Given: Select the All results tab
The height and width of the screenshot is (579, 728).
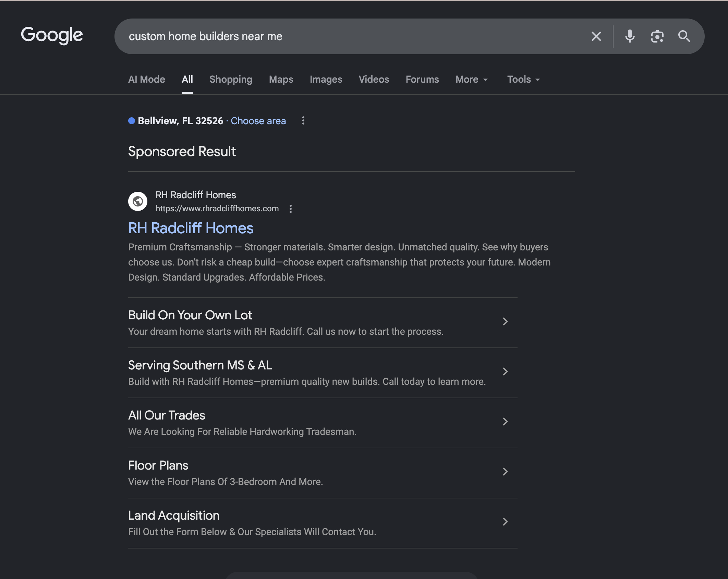Looking at the screenshot, I should pos(187,80).
